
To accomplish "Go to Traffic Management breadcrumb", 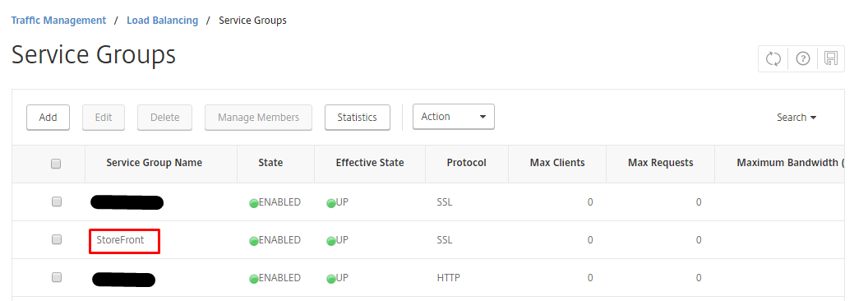I will [58, 21].
